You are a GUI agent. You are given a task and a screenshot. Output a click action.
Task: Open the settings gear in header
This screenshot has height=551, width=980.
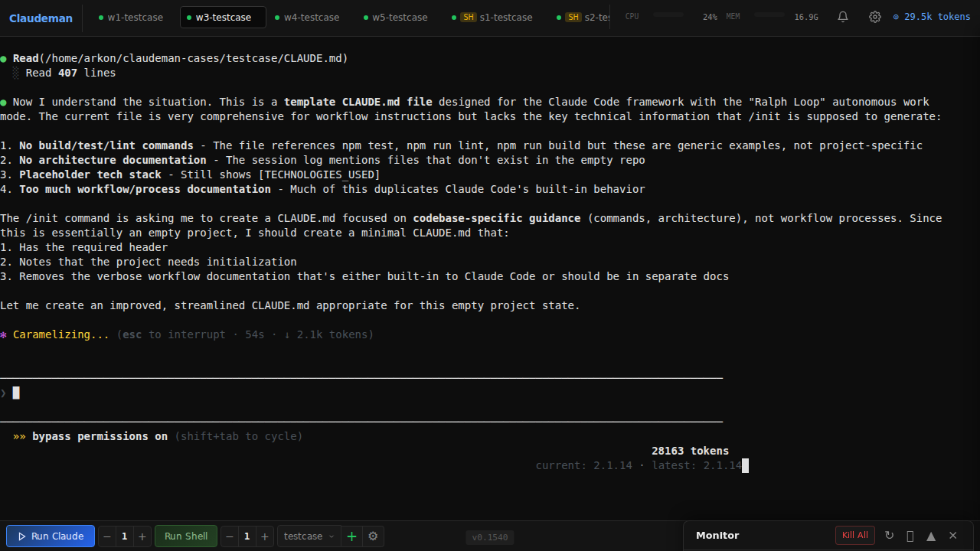point(875,17)
